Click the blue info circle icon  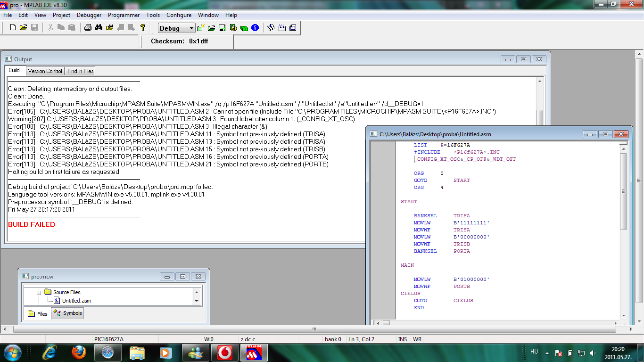[255, 28]
